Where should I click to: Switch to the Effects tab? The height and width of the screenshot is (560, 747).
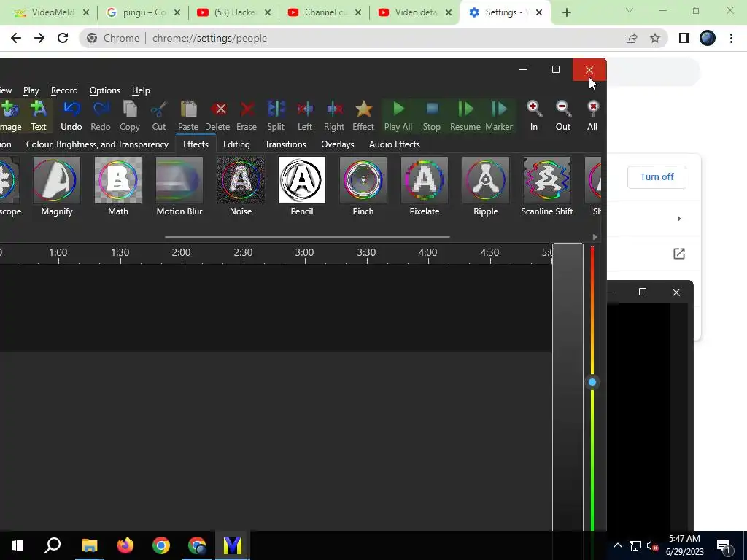196,144
